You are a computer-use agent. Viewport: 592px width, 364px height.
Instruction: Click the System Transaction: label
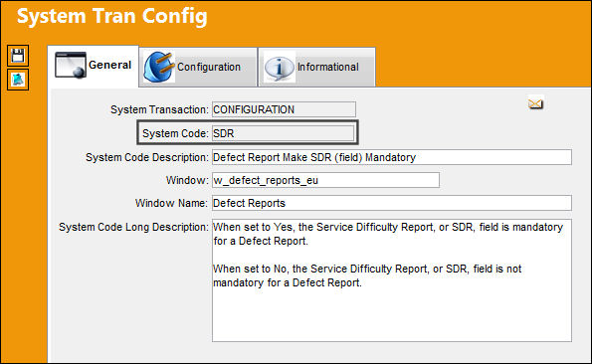(x=159, y=109)
